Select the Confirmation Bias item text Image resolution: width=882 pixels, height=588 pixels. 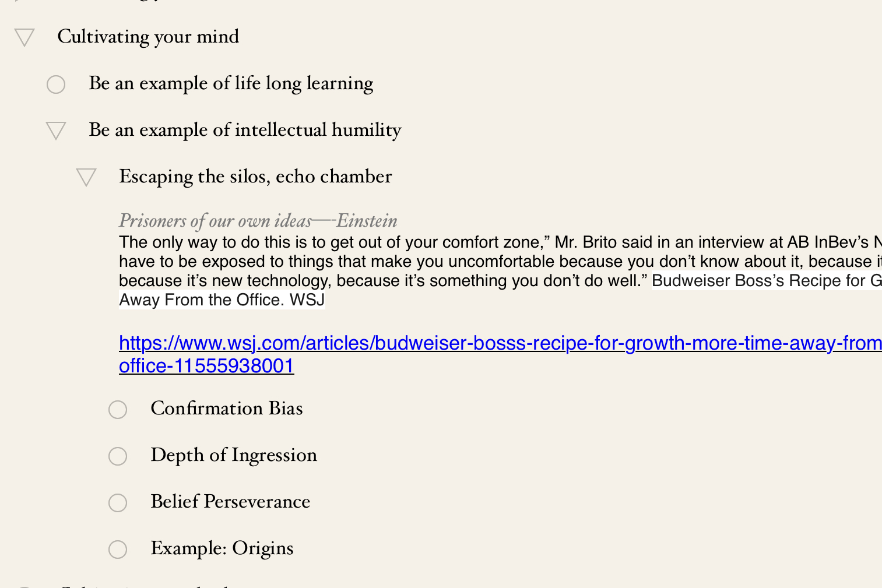[227, 409]
